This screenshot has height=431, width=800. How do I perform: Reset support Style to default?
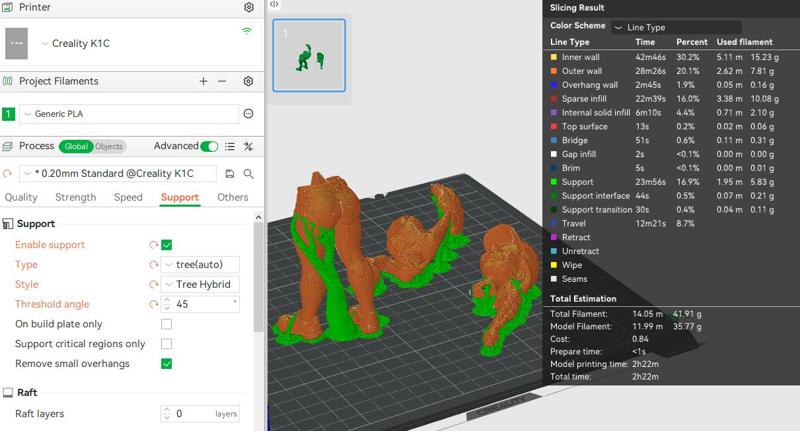[153, 285]
